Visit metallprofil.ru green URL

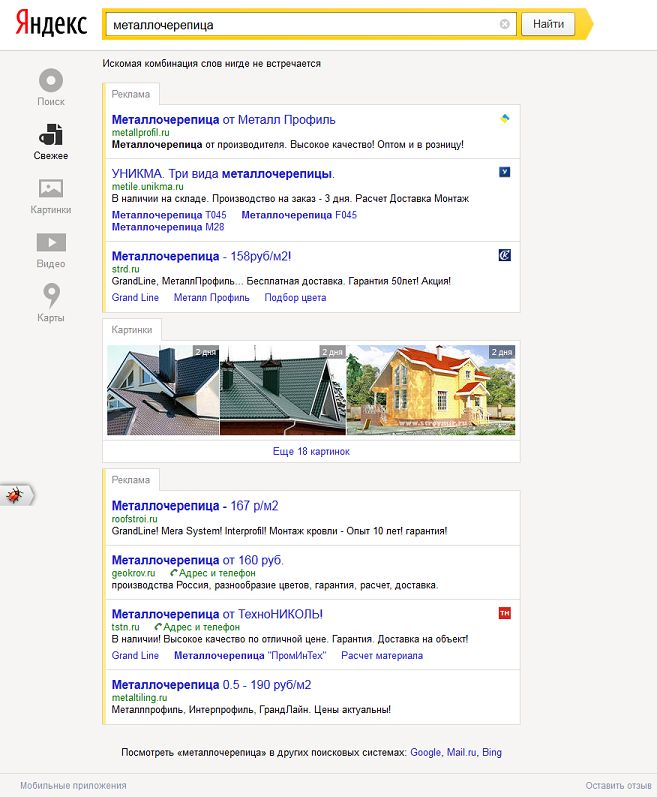(x=140, y=133)
